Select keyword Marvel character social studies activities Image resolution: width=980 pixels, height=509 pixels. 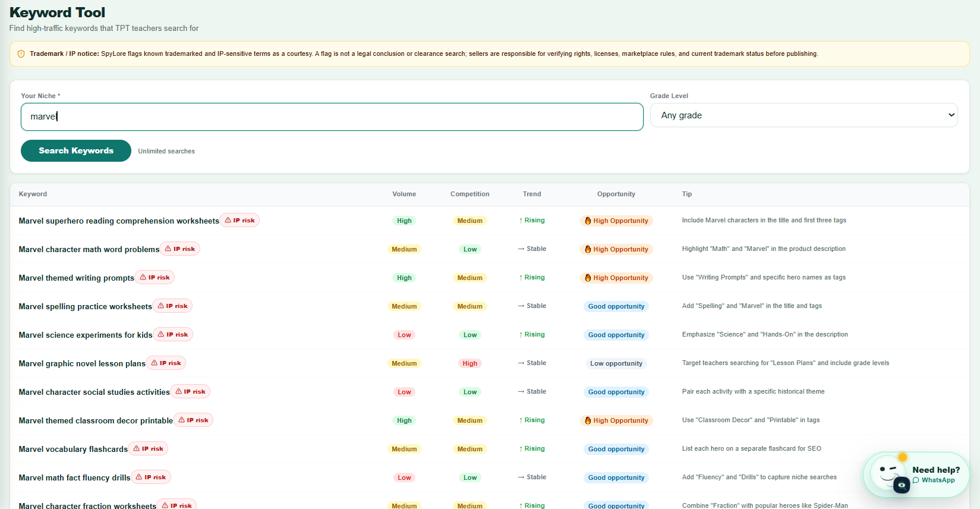(94, 392)
